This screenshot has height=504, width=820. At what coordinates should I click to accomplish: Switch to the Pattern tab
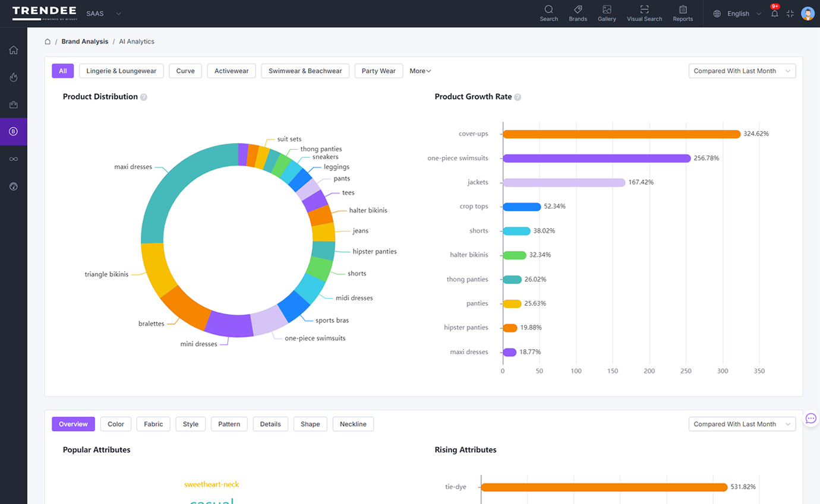(229, 424)
